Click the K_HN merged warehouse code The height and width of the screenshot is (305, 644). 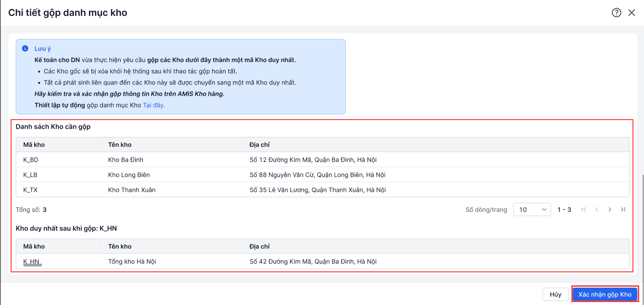[x=31, y=261]
